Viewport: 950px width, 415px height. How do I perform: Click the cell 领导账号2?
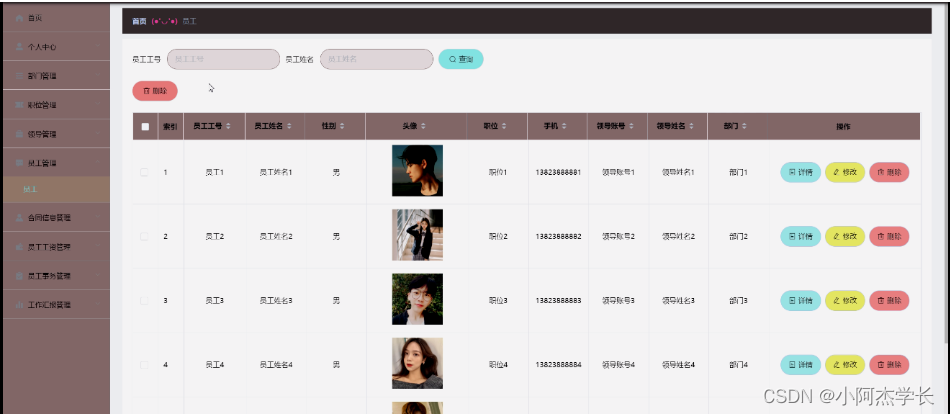[x=618, y=236]
